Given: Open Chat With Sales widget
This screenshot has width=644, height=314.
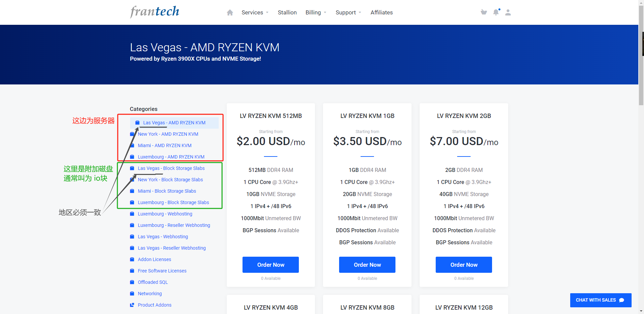Looking at the screenshot, I should (600, 300).
